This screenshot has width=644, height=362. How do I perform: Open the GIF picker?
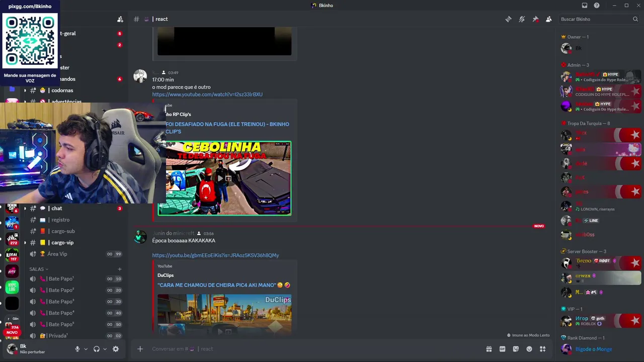(x=502, y=349)
